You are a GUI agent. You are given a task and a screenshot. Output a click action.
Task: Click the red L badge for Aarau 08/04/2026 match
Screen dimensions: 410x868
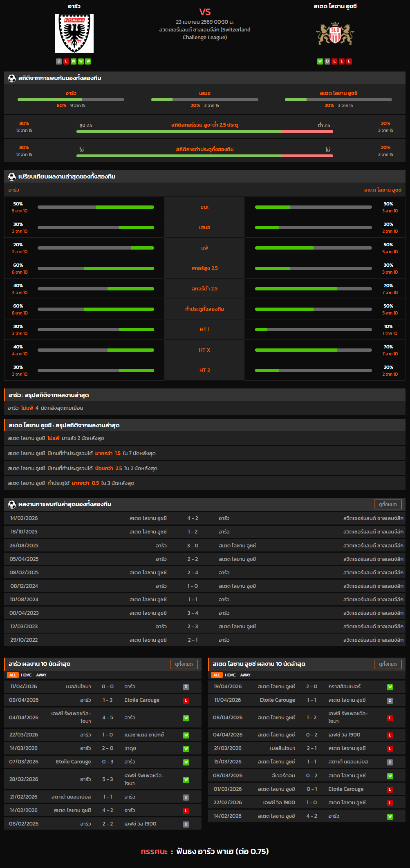(186, 701)
